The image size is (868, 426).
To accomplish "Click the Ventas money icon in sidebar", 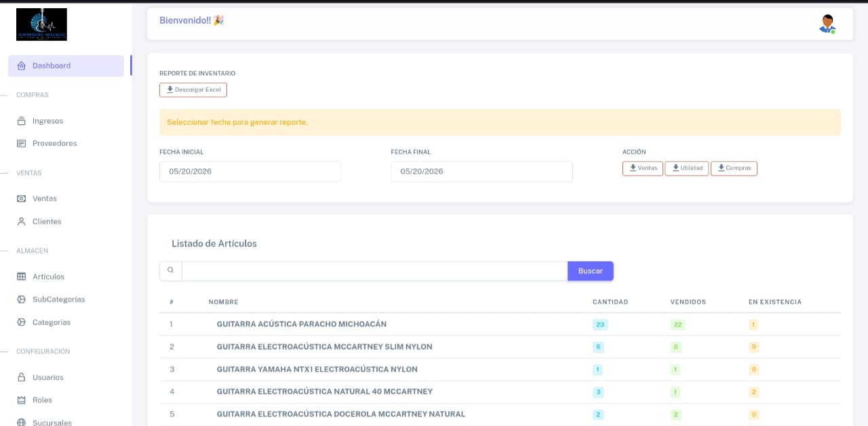I will (x=21, y=199).
